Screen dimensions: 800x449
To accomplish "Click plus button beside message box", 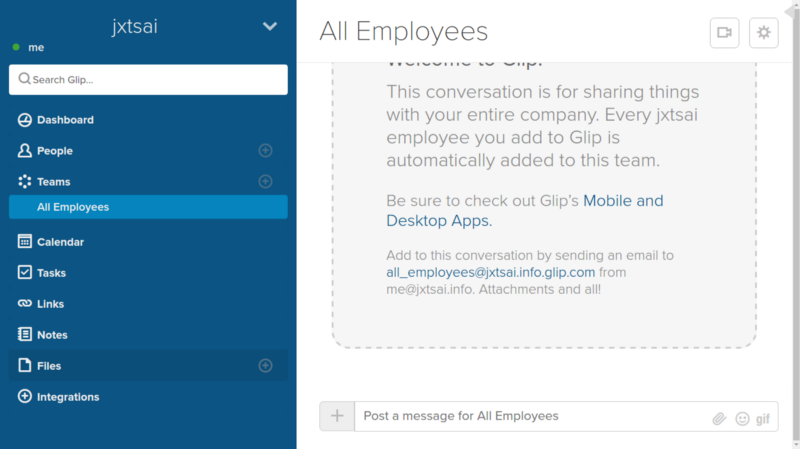I will [337, 416].
